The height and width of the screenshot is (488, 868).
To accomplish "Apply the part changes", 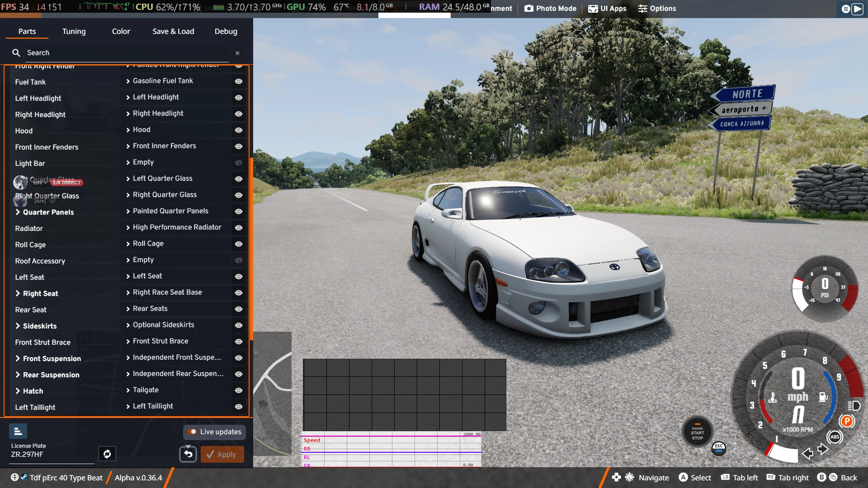I will tap(222, 454).
